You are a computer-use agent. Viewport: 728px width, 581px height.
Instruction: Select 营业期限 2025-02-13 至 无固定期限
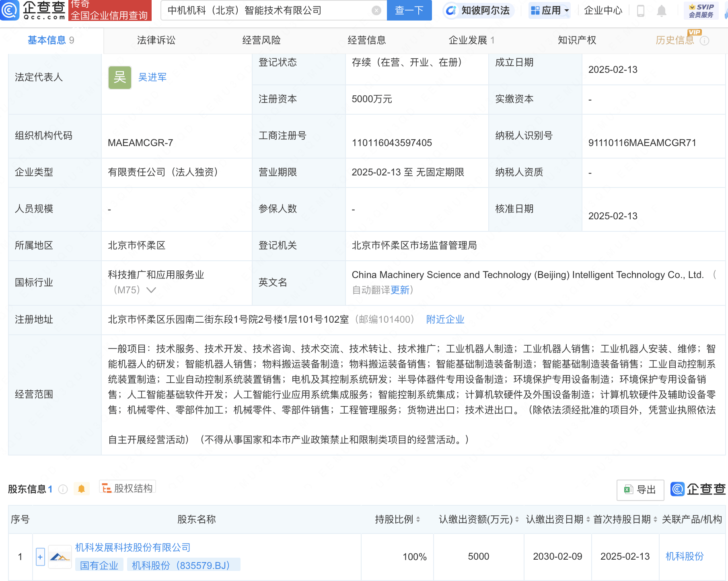(x=408, y=172)
